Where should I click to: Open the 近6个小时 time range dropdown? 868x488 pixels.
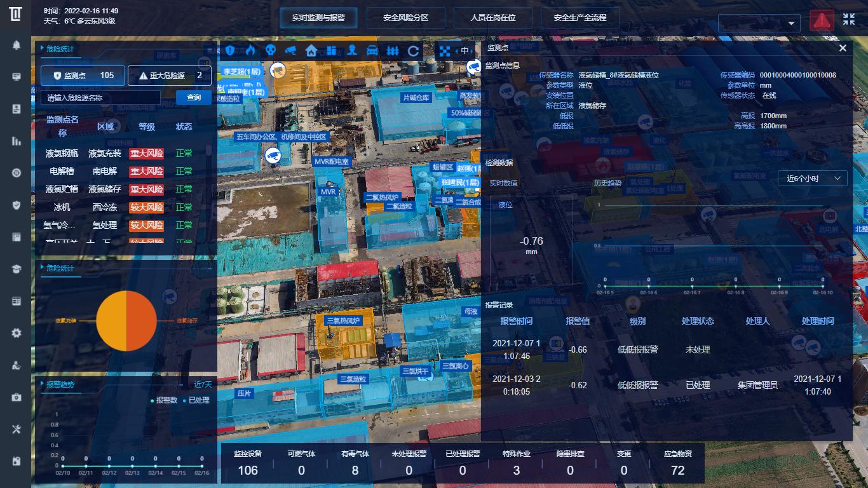(813, 179)
